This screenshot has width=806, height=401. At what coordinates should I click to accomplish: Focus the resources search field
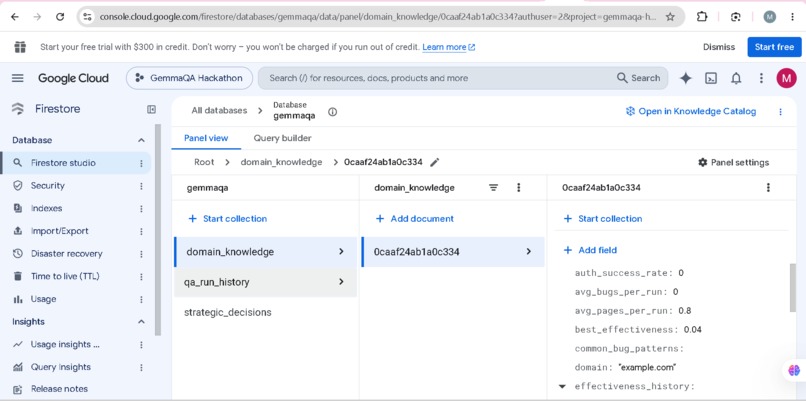point(437,78)
